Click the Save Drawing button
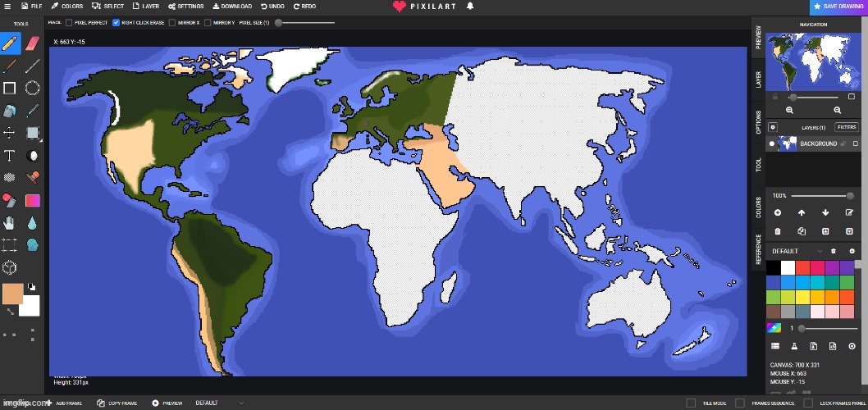Image resolution: width=868 pixels, height=410 pixels. (x=838, y=7)
